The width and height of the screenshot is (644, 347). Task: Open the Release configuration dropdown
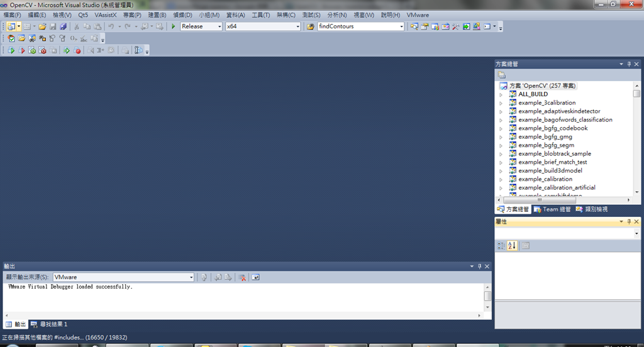click(219, 26)
